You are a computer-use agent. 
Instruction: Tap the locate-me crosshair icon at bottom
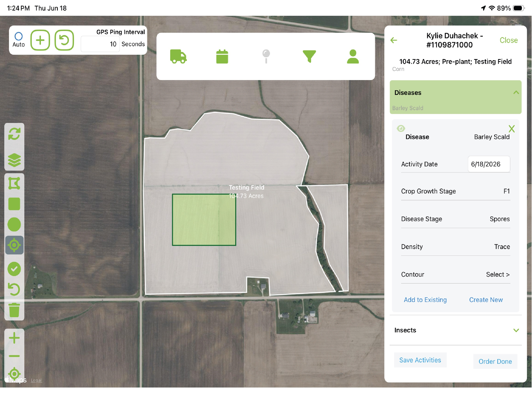[x=14, y=374]
